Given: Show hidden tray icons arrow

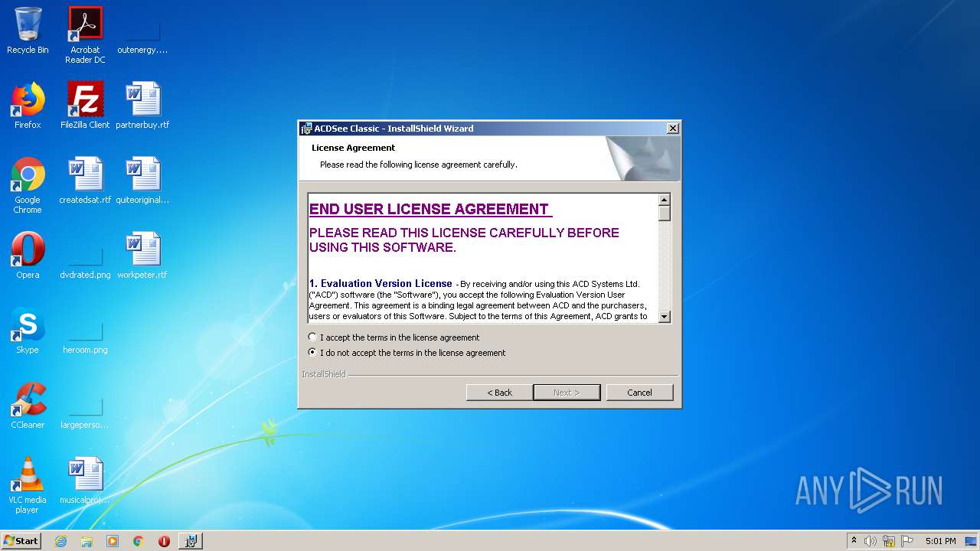Looking at the screenshot, I should (854, 541).
